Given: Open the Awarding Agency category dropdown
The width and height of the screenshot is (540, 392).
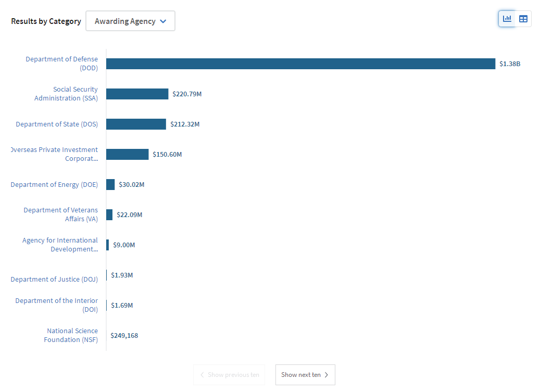Looking at the screenshot, I should [130, 21].
